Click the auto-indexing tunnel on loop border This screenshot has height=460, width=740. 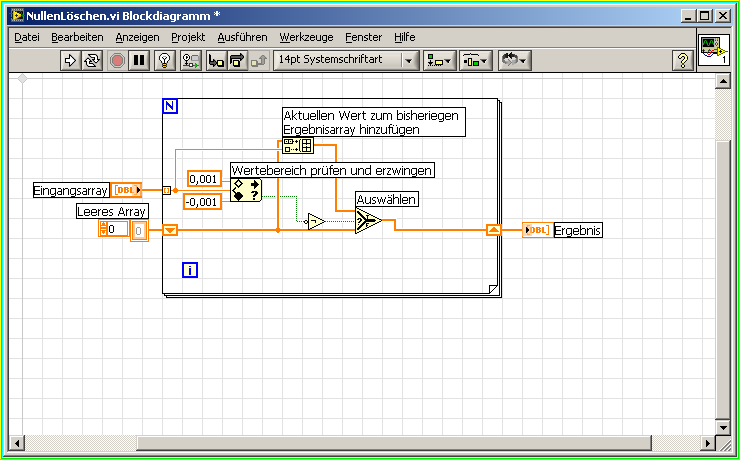pos(166,190)
